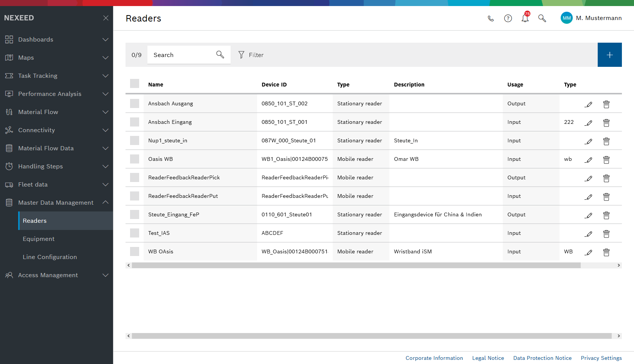The width and height of the screenshot is (634, 364).
Task: Click the table horizontal scrollbar thumb
Action: point(356,265)
